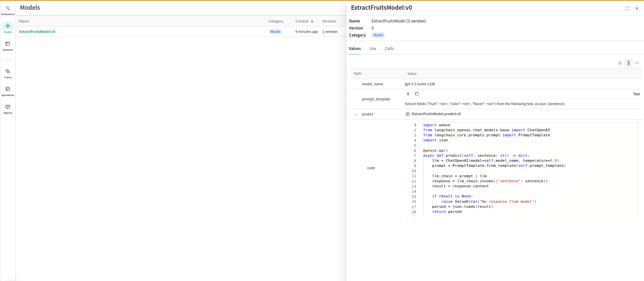Expand the detail panel to full screen

click(x=627, y=8)
